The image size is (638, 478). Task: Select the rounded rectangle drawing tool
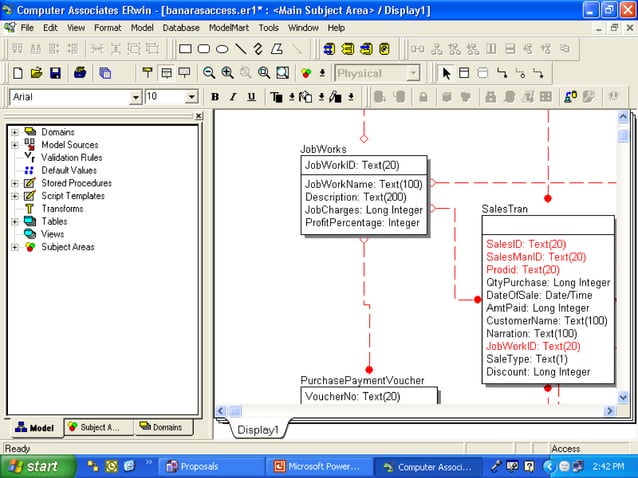coord(203,49)
